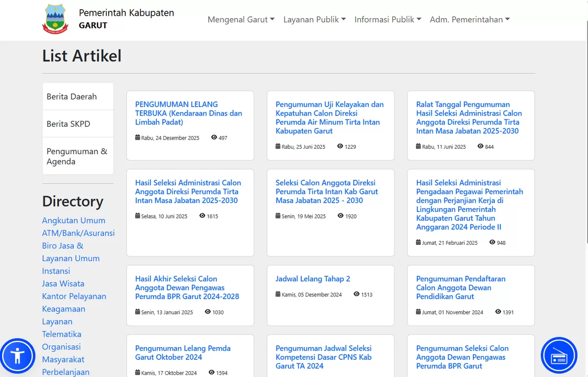Select Pengumuman & Agenda category

[x=78, y=156]
